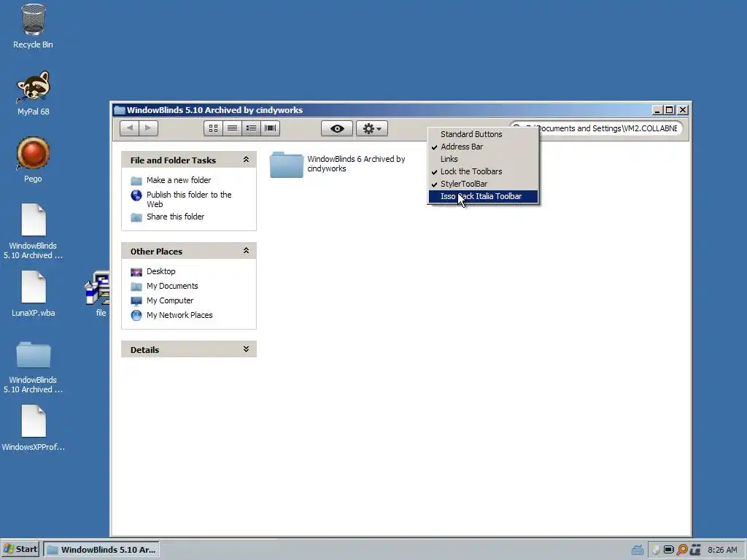Switch to plain list view icon
Viewport: 747px width, 560px height.
tap(232, 128)
